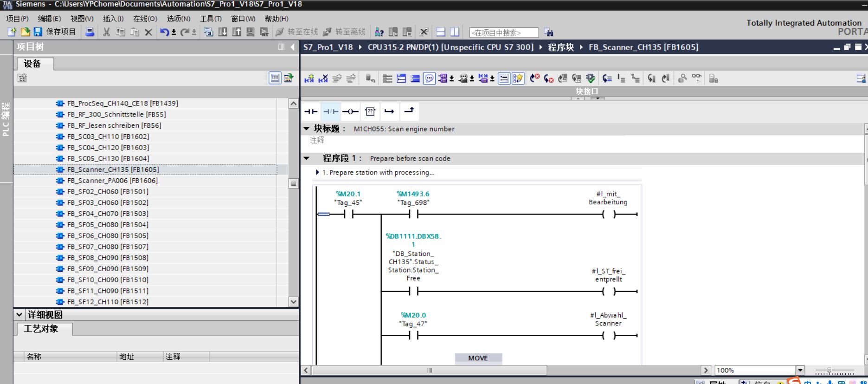
Task: Insert an empty box element
Action: click(370, 111)
